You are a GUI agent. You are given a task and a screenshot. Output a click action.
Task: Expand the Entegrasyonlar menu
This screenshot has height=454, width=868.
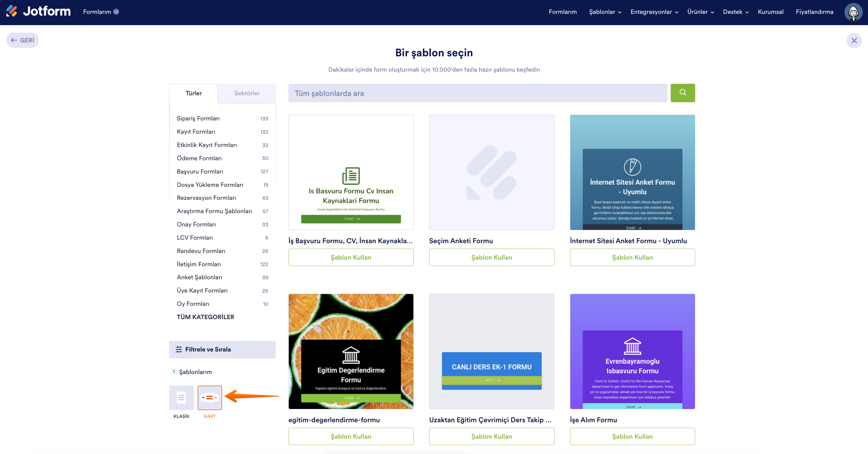coord(654,12)
